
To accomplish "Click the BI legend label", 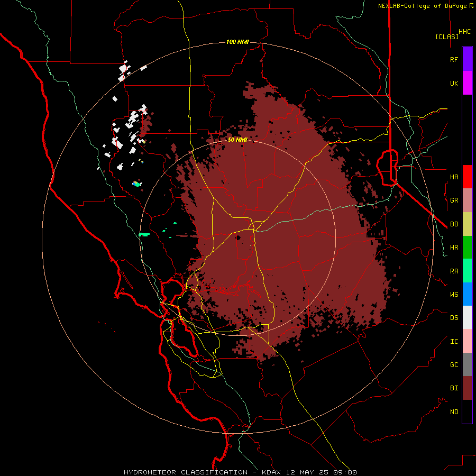I will tap(454, 388).
